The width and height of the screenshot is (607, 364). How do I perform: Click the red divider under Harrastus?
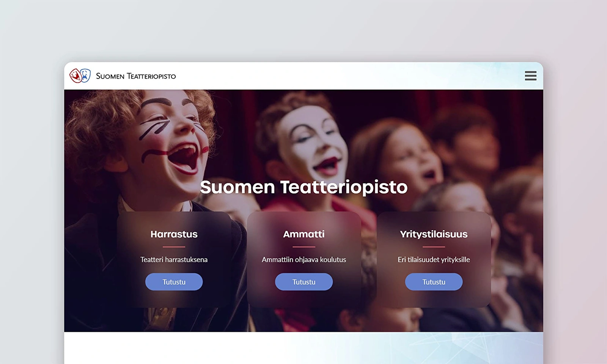click(x=174, y=247)
